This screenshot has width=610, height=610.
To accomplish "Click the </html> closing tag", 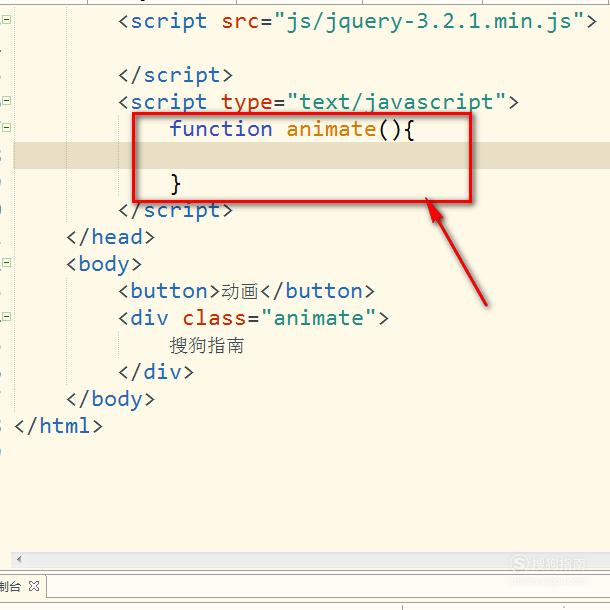I will click(x=58, y=426).
